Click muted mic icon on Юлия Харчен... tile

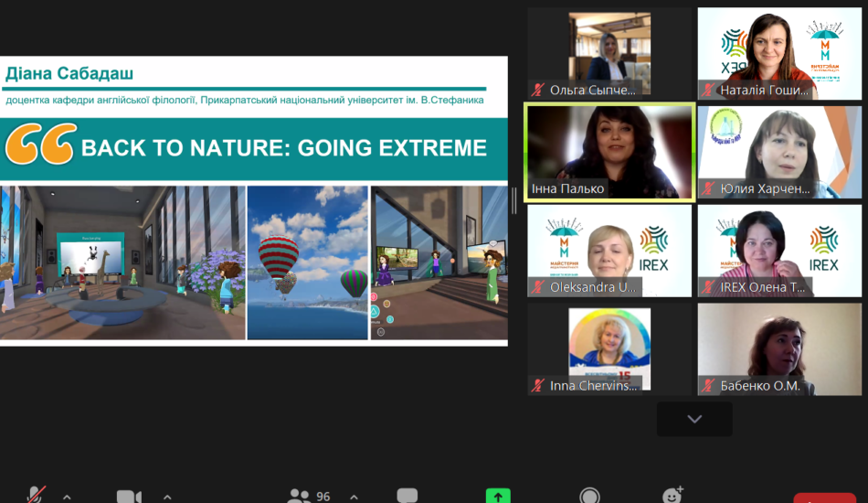[708, 188]
